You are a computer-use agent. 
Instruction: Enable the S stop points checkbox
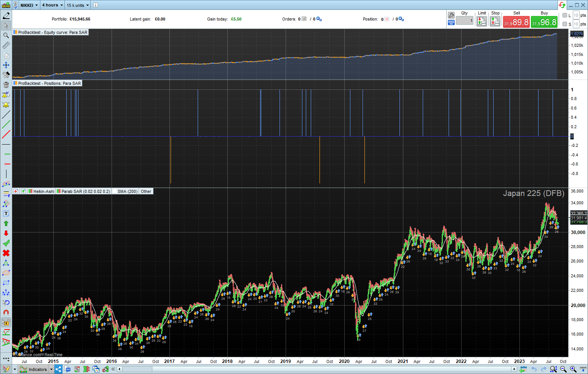coord(565,24)
